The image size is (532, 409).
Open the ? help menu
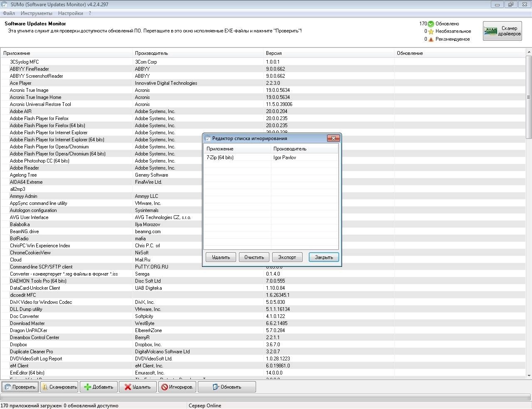(x=90, y=13)
